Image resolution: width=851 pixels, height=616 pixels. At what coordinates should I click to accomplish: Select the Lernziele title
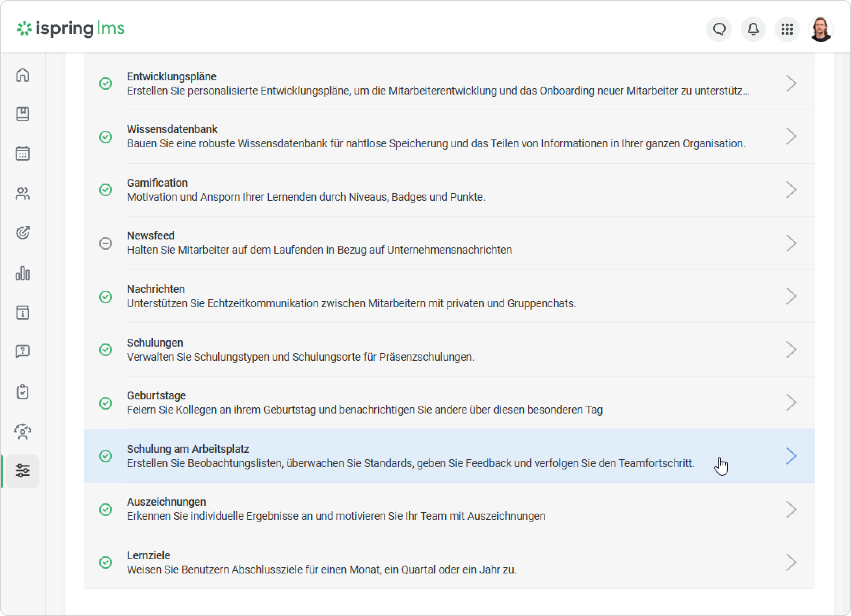click(149, 555)
